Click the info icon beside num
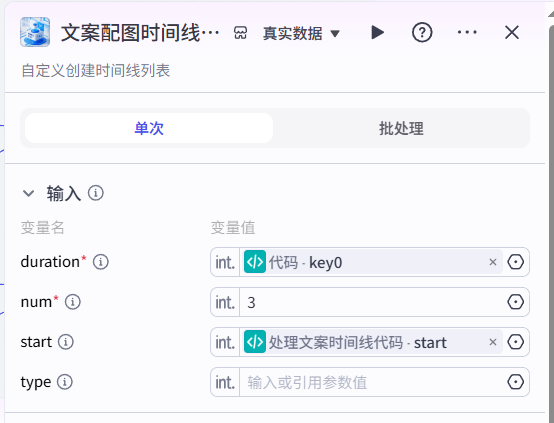This screenshot has width=554, height=423. pos(73,302)
